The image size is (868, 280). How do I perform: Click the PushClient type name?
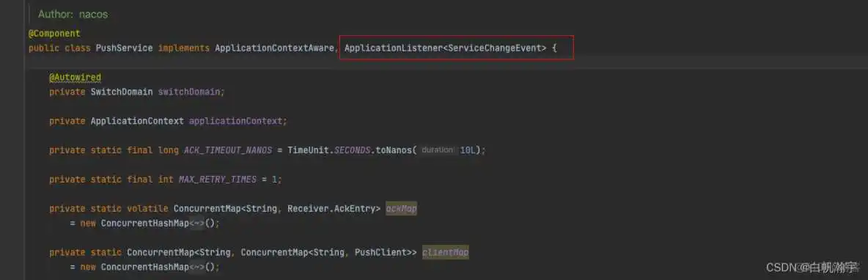(x=380, y=252)
